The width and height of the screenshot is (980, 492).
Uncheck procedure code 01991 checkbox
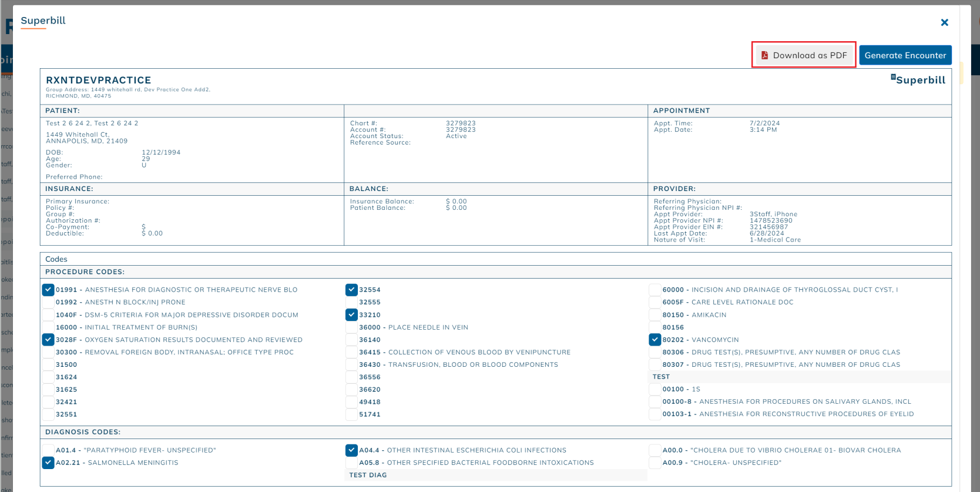[x=48, y=290]
